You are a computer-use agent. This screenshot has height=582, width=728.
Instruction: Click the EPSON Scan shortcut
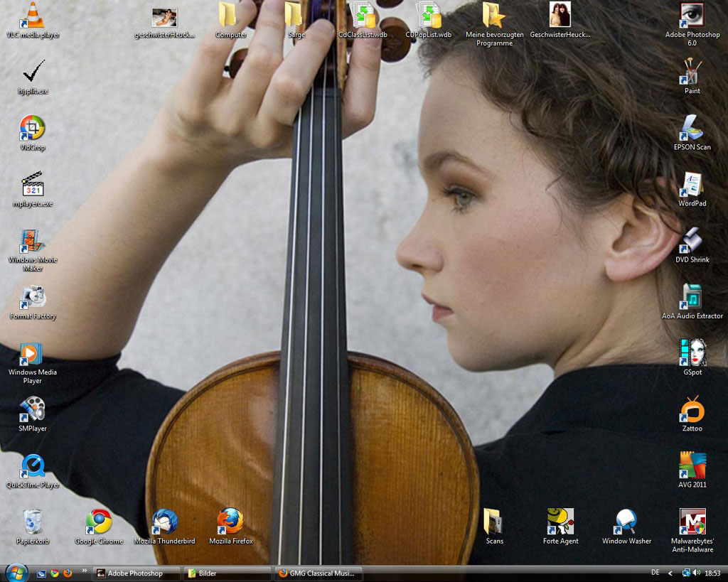pos(692,129)
